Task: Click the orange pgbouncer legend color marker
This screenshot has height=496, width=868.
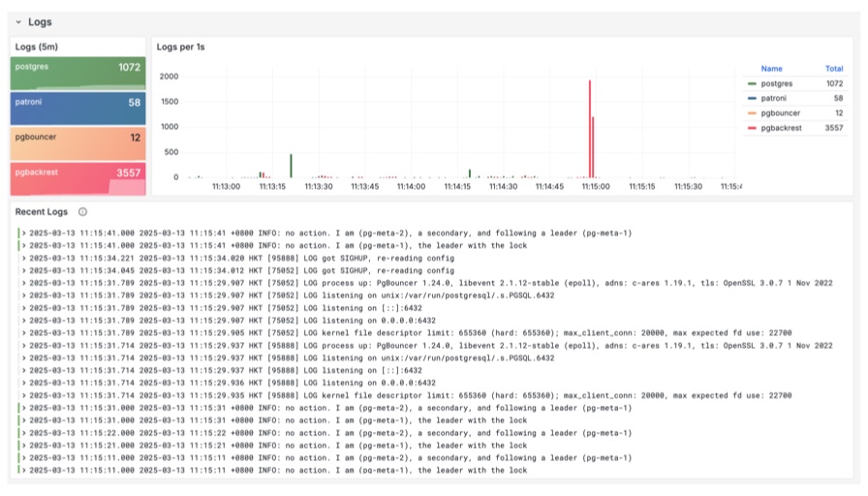Action: click(752, 113)
